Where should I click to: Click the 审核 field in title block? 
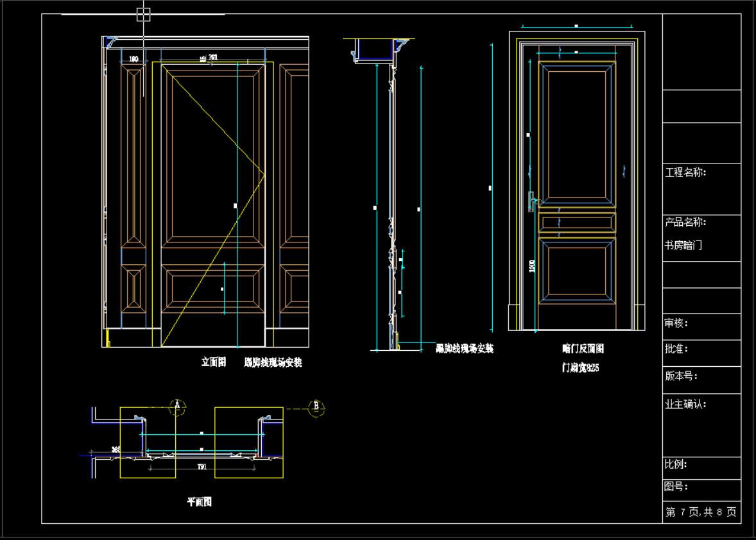coord(676,323)
